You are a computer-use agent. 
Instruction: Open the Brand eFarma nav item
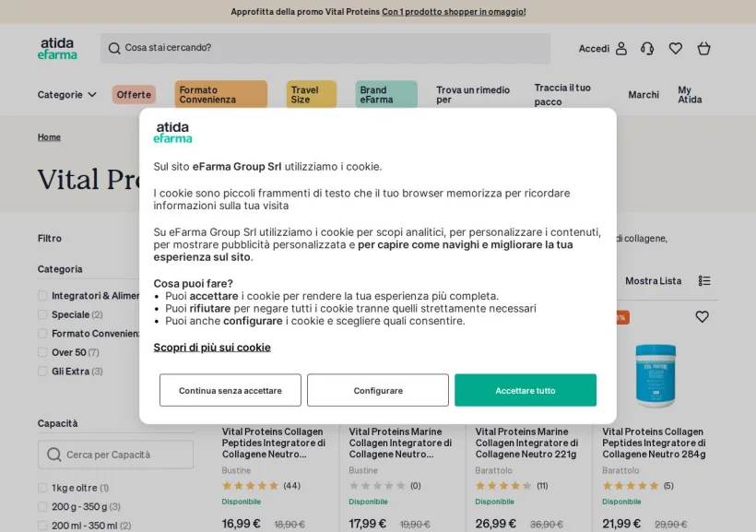pos(386,95)
